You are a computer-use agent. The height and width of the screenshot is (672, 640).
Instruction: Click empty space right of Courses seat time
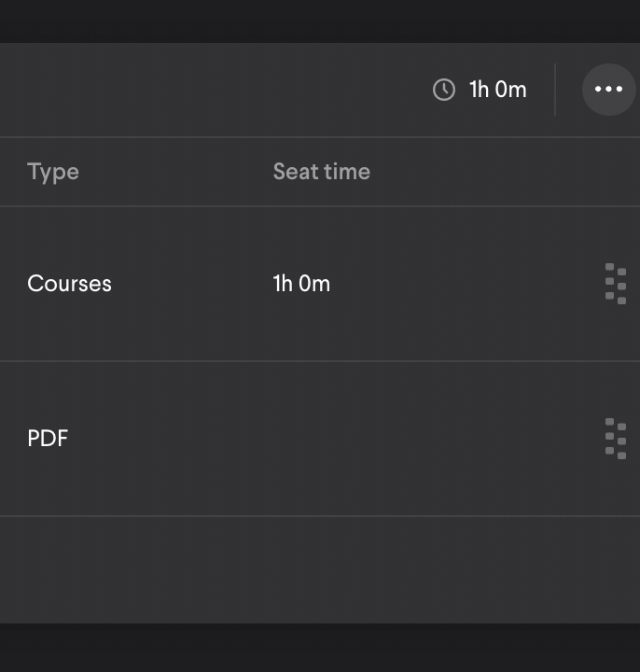(466, 284)
